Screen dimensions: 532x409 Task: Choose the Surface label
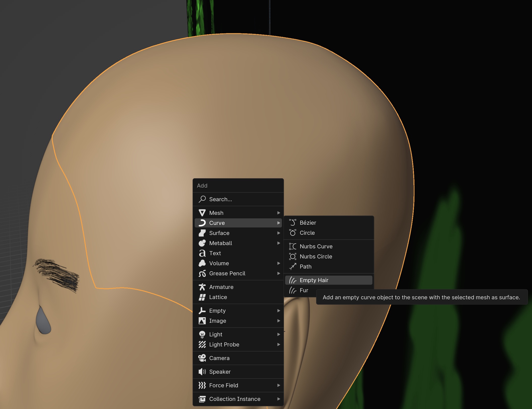tap(219, 233)
